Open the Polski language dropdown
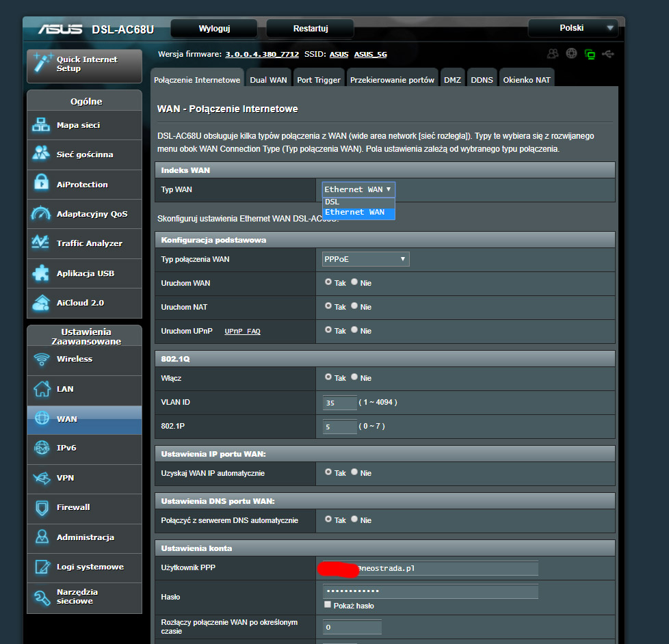The height and width of the screenshot is (644, 669). click(x=573, y=28)
